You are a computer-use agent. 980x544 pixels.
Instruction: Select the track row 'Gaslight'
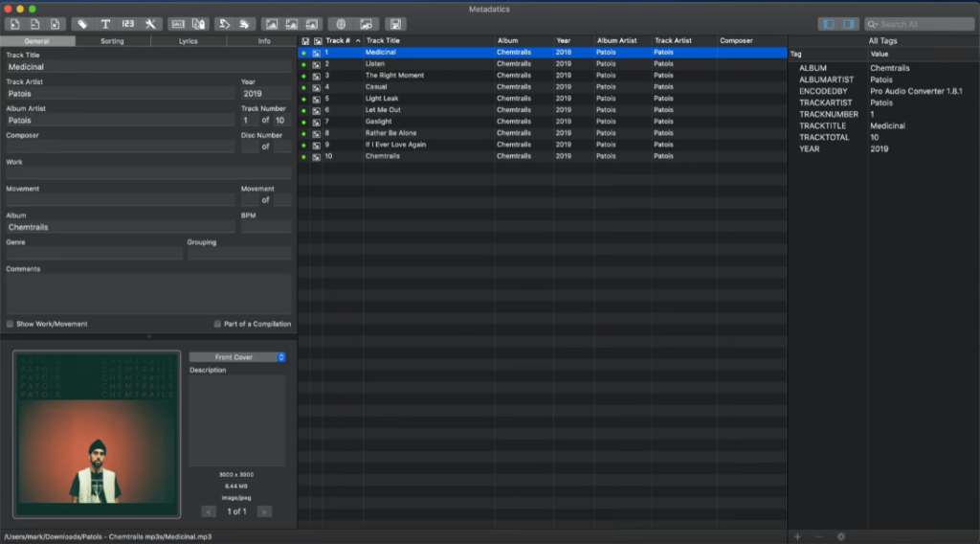point(543,122)
